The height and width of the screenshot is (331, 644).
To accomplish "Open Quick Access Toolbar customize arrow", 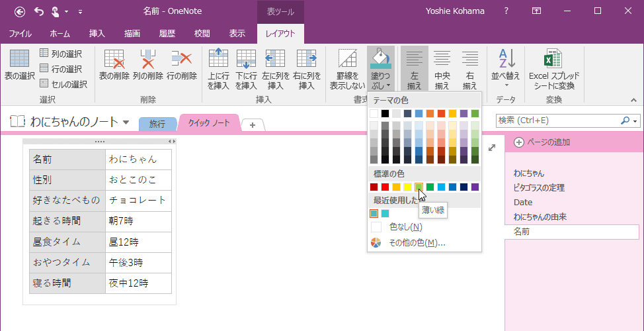I will tap(80, 12).
